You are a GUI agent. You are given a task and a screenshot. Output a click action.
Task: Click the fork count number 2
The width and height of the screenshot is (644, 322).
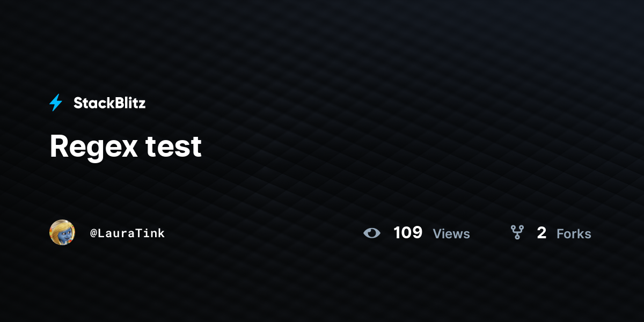(541, 233)
